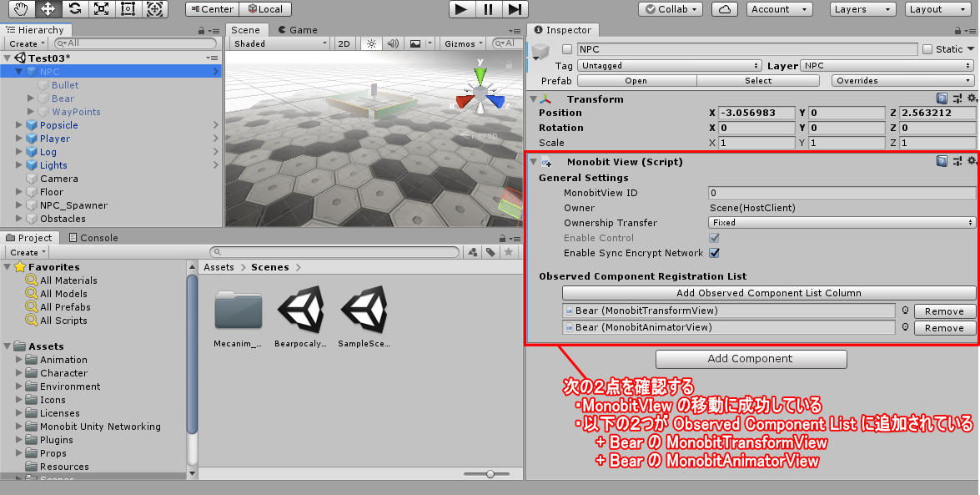Open the prefab Overrides dropdown
This screenshot has height=495, width=980.
tap(902, 80)
